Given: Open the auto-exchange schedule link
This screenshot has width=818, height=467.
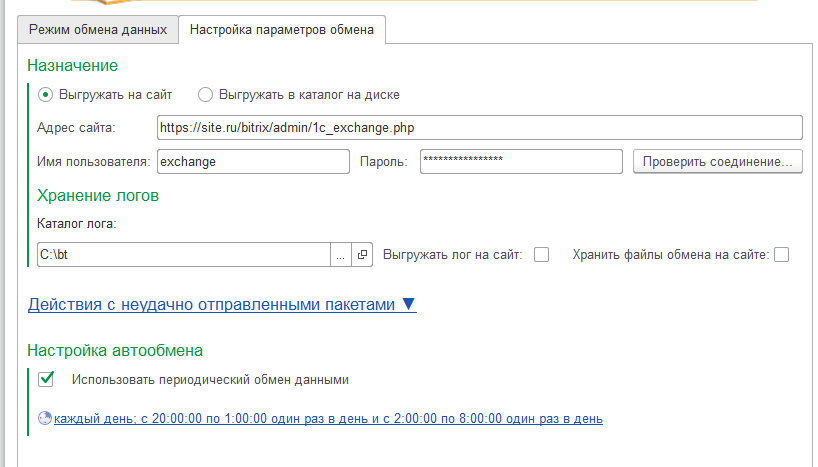Looking at the screenshot, I should click(x=328, y=418).
